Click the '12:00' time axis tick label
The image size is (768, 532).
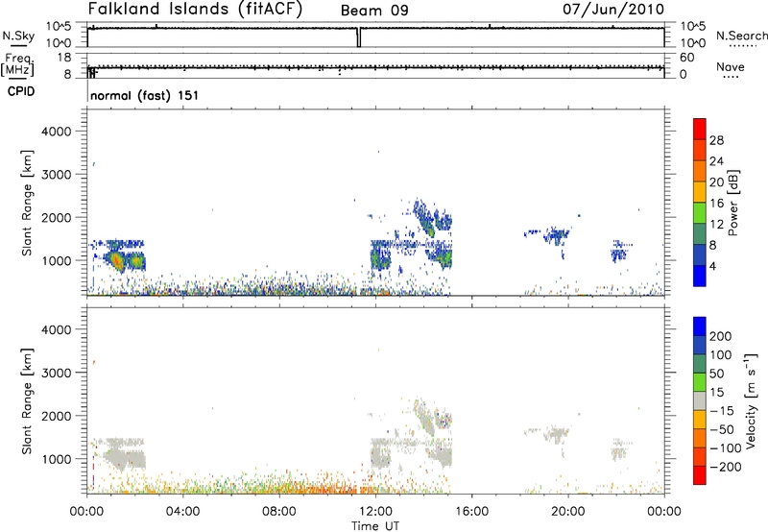click(375, 512)
